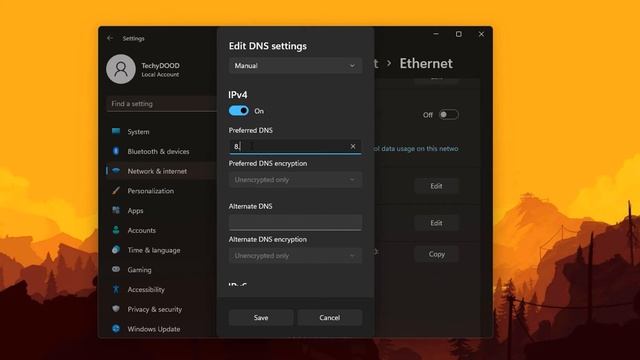640x360 pixels.
Task: Click the System monitor icon
Action: [x=116, y=131]
